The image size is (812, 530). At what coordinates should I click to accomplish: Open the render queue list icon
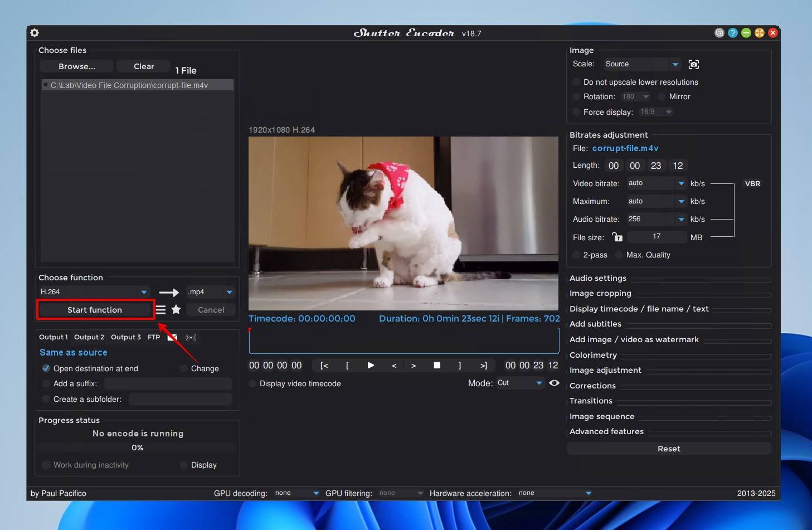coord(161,310)
